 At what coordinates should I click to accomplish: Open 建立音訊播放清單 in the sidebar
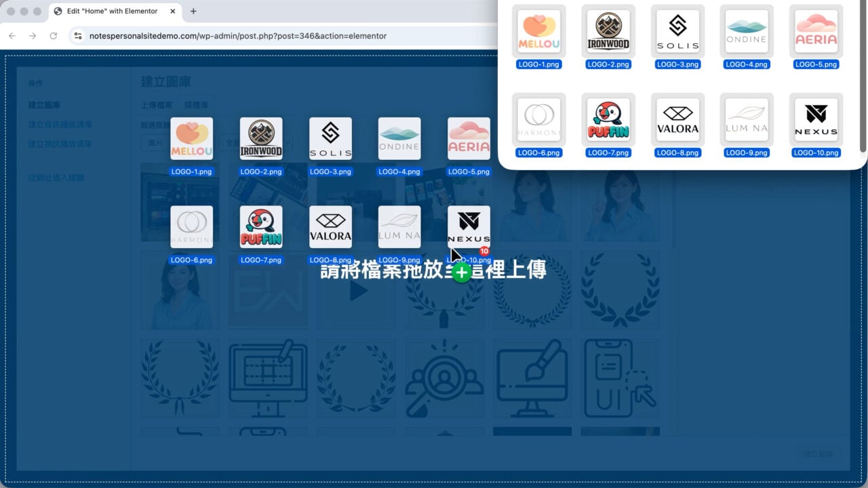point(60,125)
